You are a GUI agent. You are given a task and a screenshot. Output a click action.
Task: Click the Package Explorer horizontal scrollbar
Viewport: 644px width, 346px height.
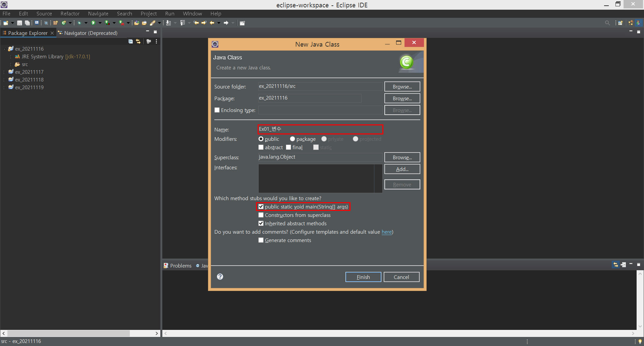tap(69, 333)
